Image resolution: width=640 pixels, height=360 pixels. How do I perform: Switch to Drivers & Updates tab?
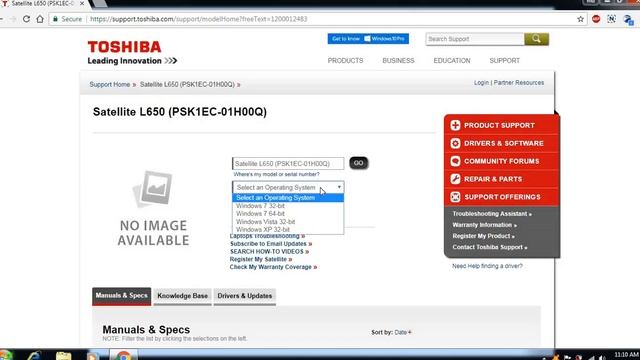[x=244, y=296]
